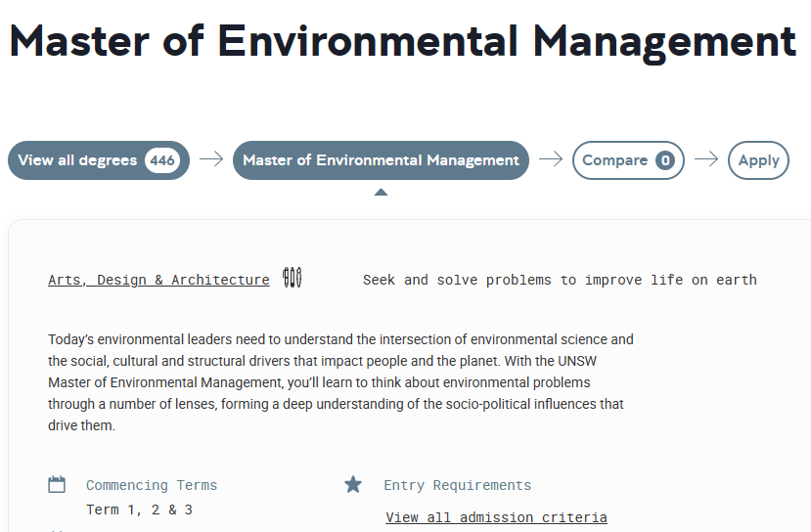The image size is (811, 532).
Task: Click the Master of Environmental Management page heading
Action: point(403,41)
